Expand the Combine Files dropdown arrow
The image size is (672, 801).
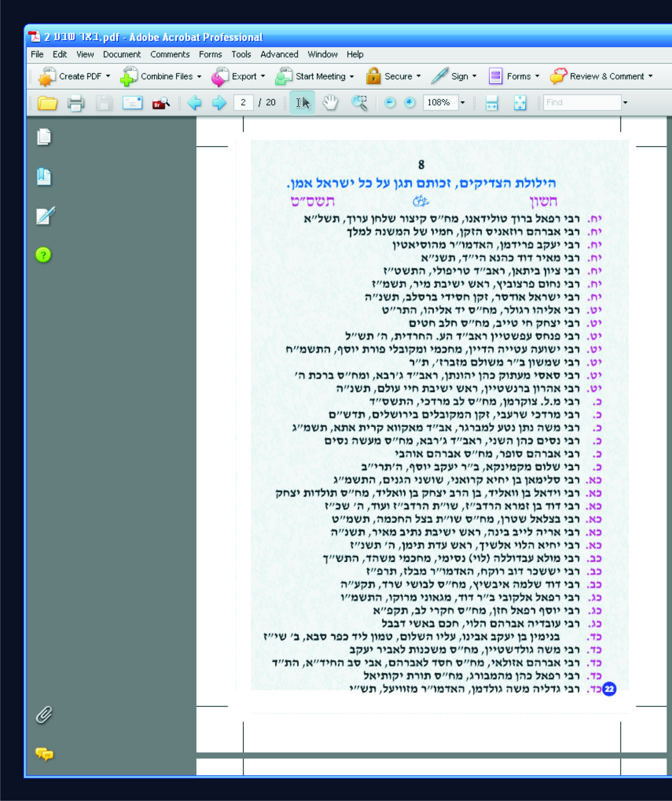[x=199, y=76]
